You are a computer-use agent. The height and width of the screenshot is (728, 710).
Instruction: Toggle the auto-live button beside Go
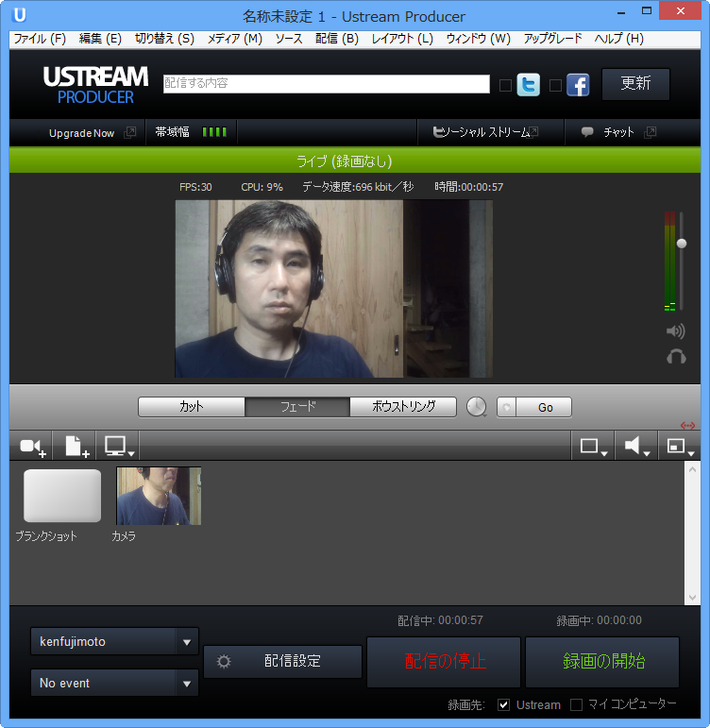507,407
